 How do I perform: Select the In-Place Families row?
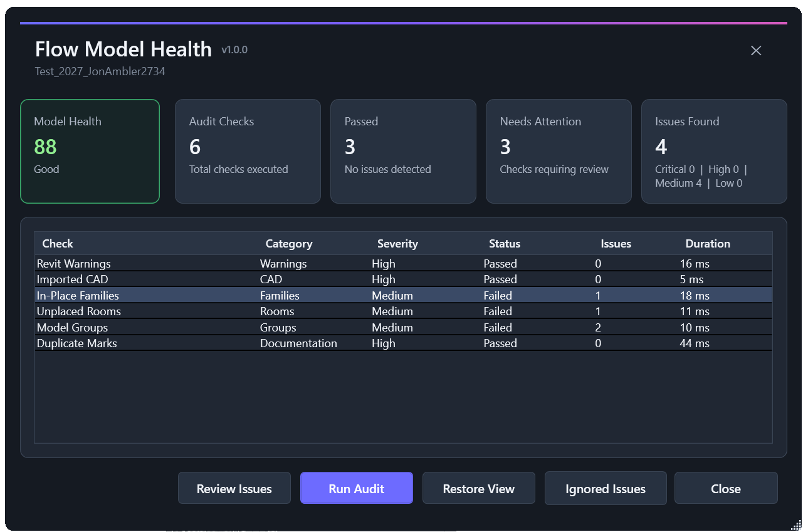pos(403,296)
